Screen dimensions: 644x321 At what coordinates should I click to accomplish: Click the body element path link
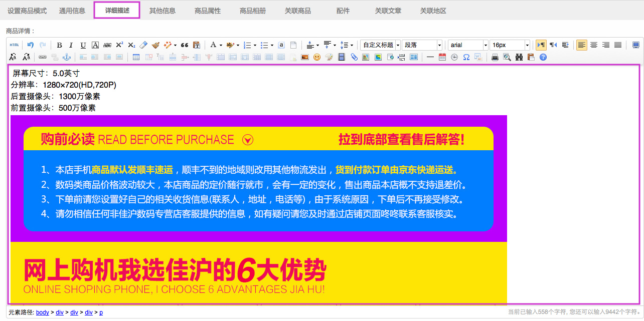point(43,312)
